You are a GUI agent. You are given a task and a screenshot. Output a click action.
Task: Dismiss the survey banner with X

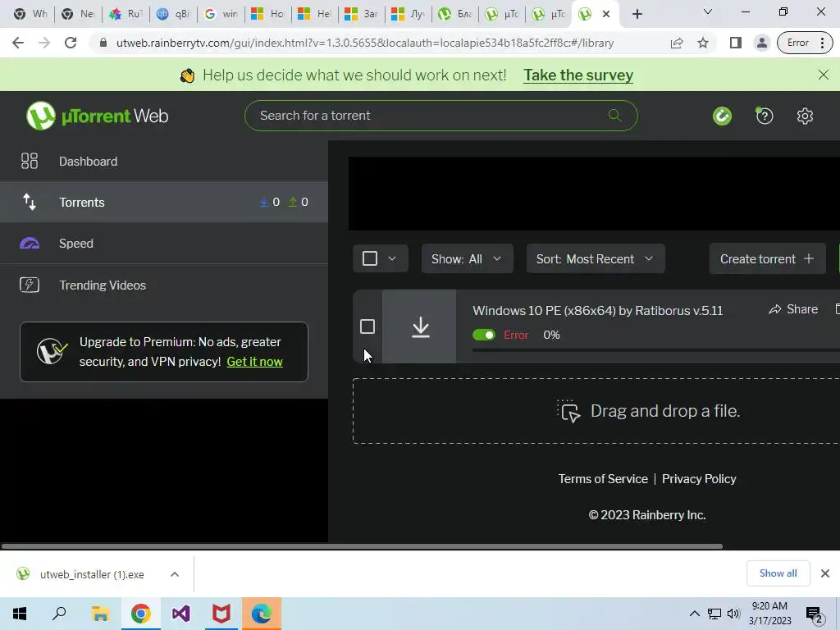(824, 75)
